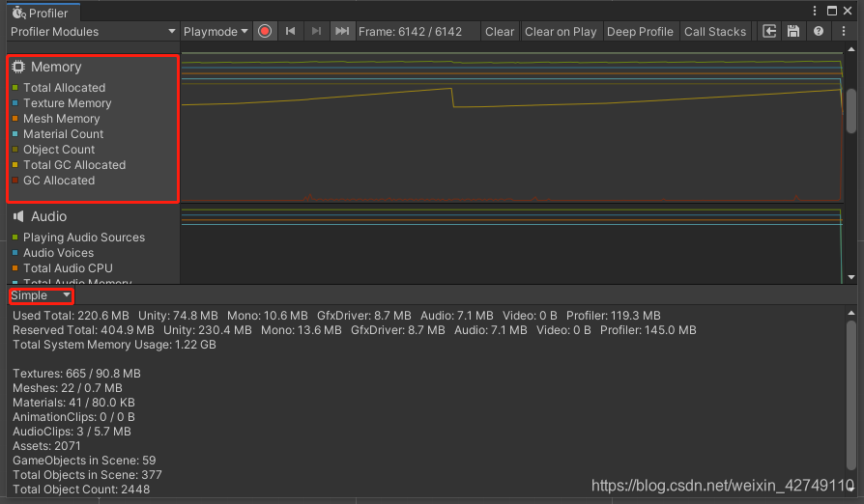Click Materials: 41 / 80.0 KB line
864x504 pixels.
click(73, 403)
